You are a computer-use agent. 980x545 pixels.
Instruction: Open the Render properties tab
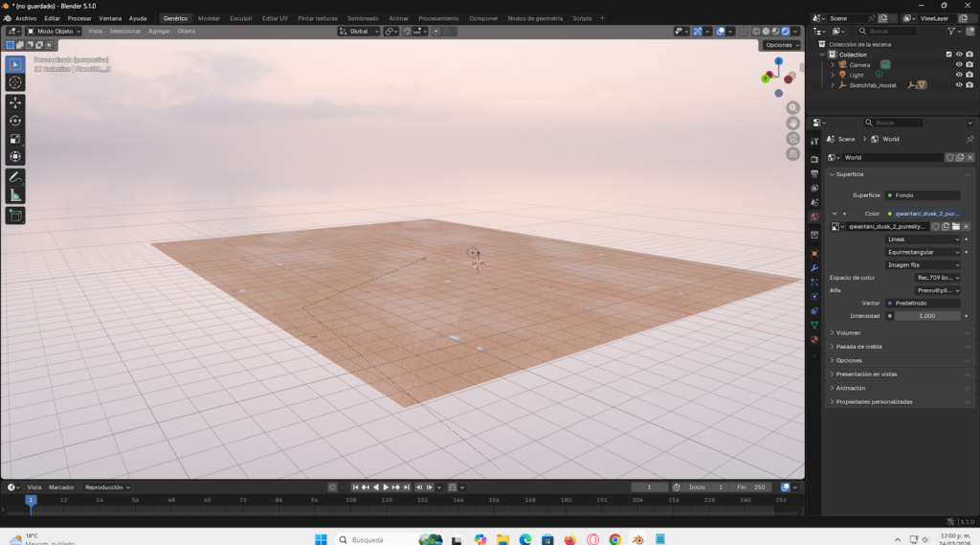pyautogui.click(x=814, y=160)
